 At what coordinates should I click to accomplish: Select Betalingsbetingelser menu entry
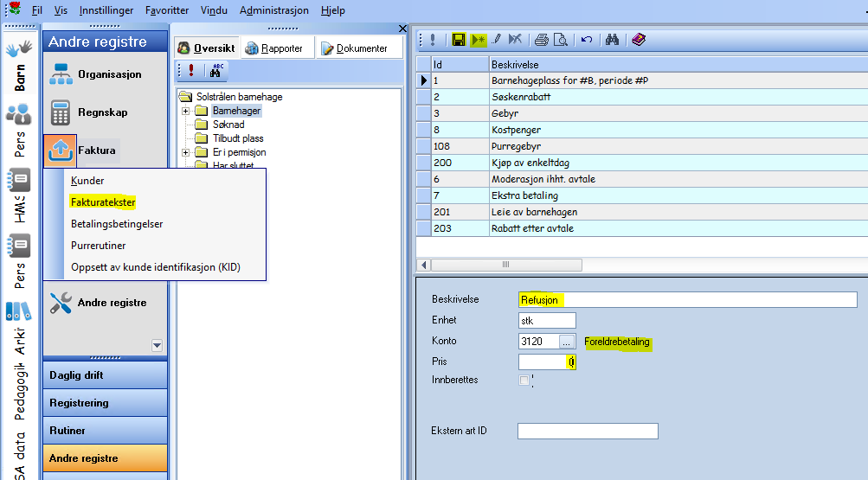(117, 224)
